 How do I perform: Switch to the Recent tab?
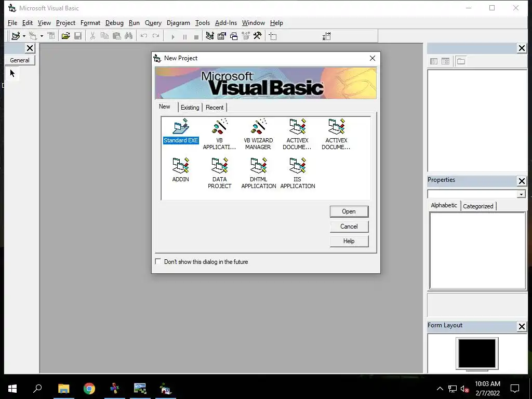[215, 108]
